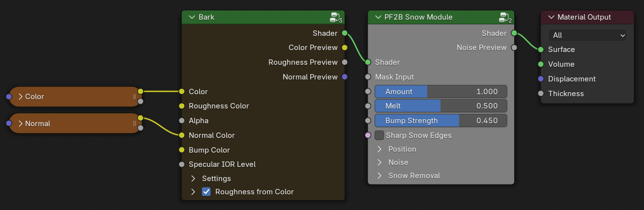Select the Material Output node header

pyautogui.click(x=590, y=17)
